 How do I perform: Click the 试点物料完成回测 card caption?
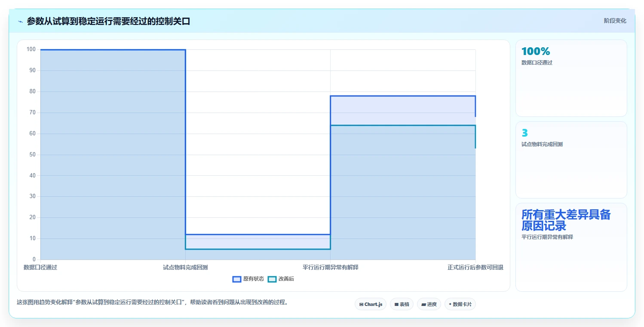542,144
